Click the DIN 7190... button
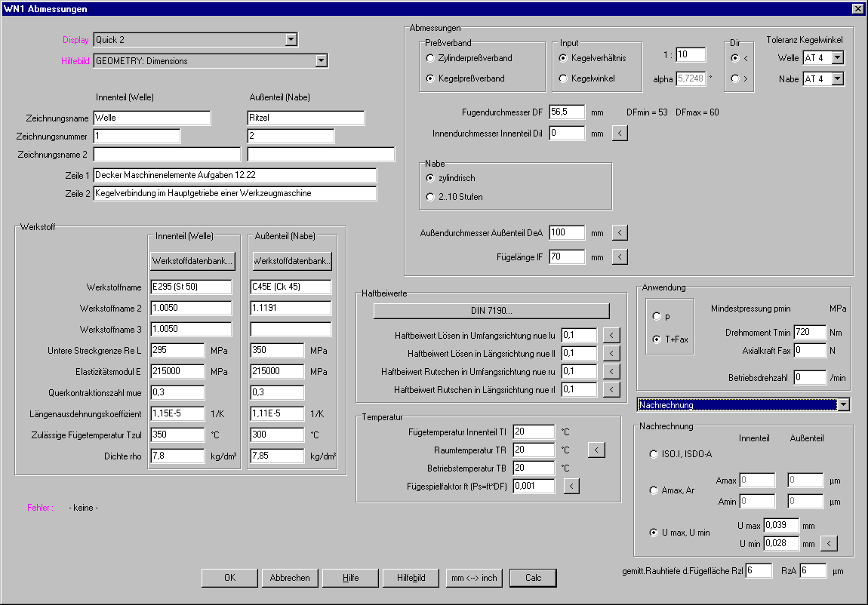This screenshot has height=605, width=868. pyautogui.click(x=491, y=311)
